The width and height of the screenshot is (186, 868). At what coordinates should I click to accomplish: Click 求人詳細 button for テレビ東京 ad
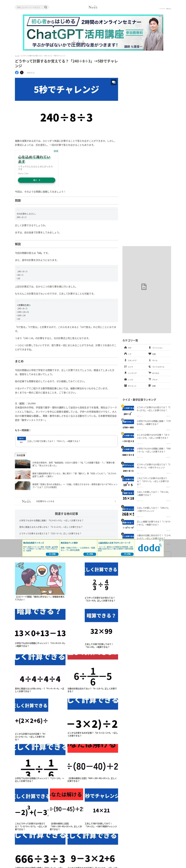90,554
